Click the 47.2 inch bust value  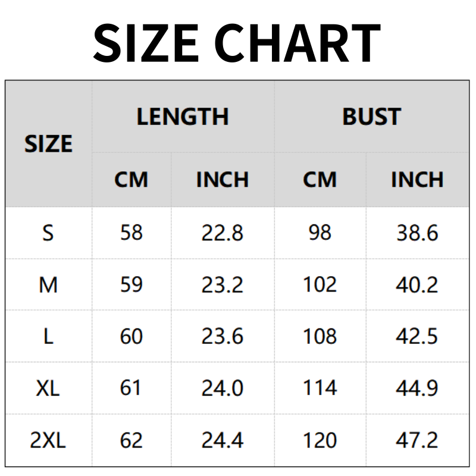(417, 441)
